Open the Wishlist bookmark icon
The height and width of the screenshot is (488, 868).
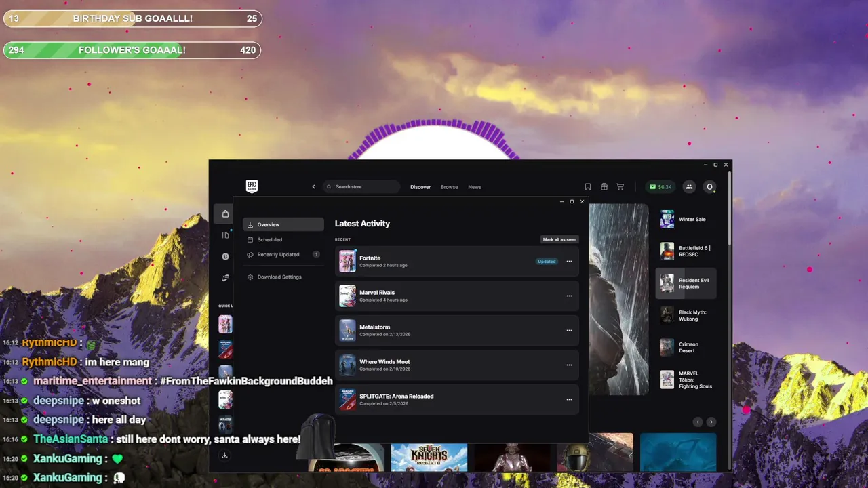[x=588, y=187]
